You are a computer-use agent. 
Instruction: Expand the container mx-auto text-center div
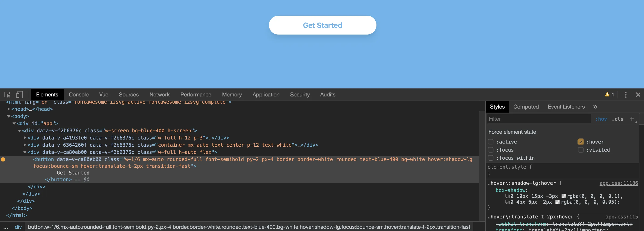(25, 145)
